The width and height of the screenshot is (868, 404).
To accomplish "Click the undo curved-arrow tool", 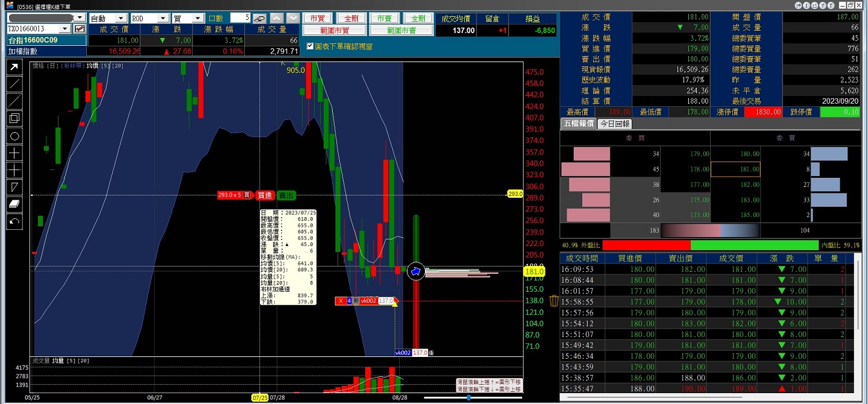I will tap(14, 222).
